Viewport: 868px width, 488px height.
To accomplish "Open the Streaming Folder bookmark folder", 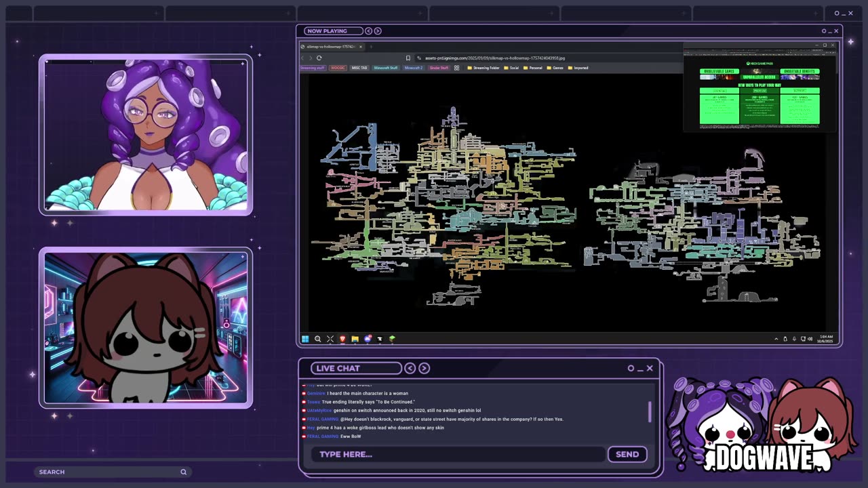I will [484, 68].
